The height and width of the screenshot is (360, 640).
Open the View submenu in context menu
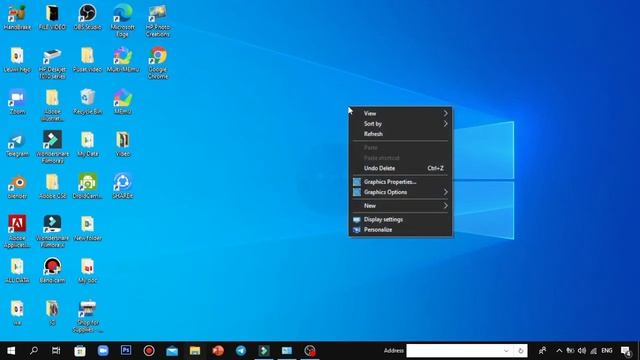[x=400, y=113]
